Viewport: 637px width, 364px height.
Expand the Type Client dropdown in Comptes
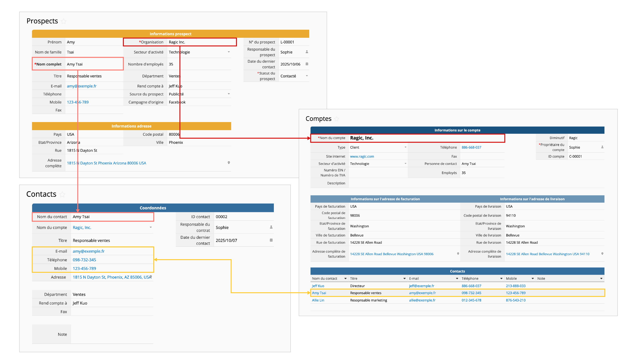[x=405, y=147]
